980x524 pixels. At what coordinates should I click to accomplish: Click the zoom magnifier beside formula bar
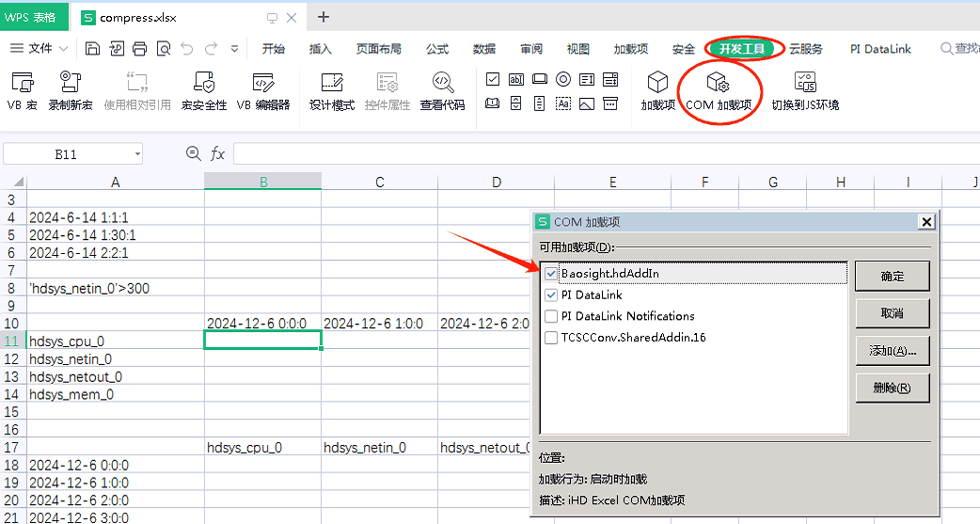tap(194, 153)
